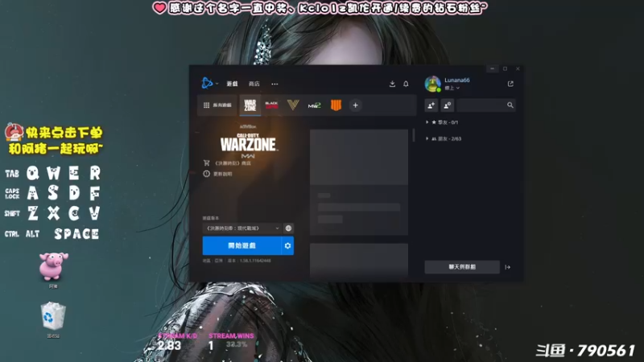Switch to the 商店 (Shop) tab
Screen dimensions: 644x362
[x=254, y=84]
